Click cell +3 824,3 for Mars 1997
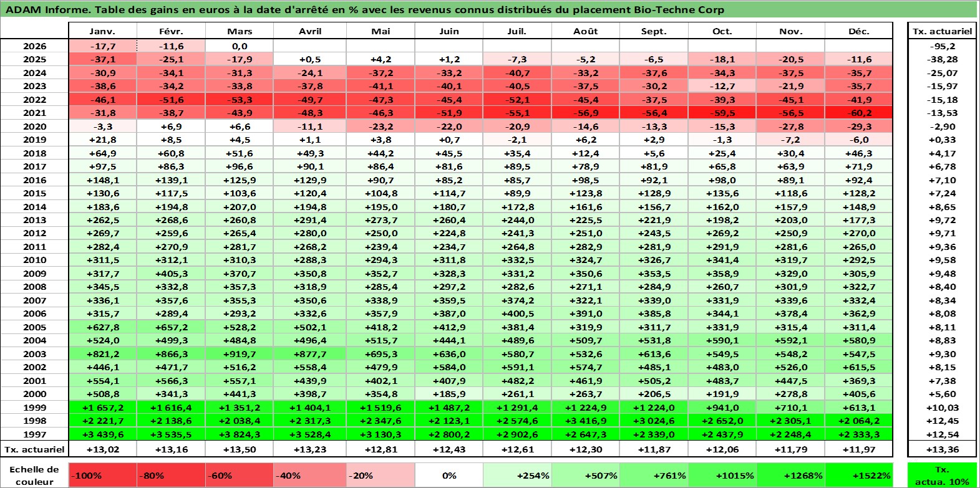 click(240, 434)
